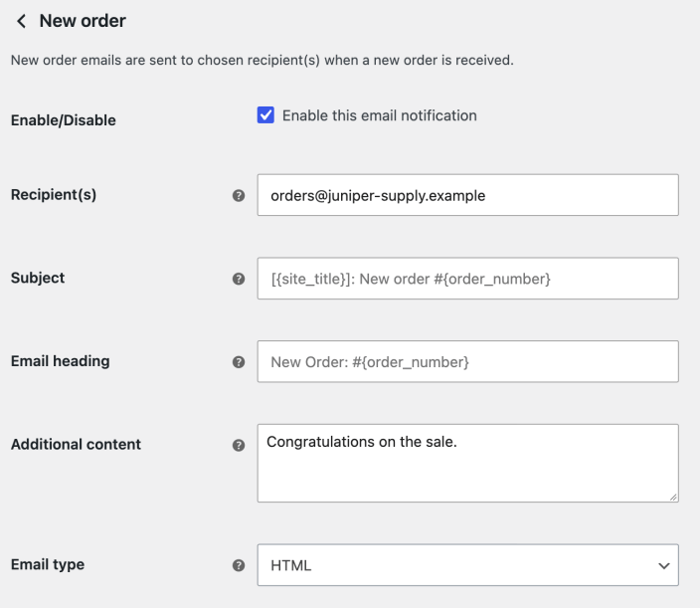Click the New order emails description text
This screenshot has width=700, height=608.
(x=262, y=60)
